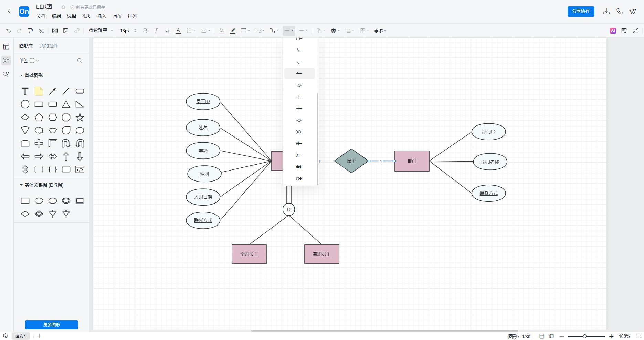644x340 pixels.
Task: Select the format painter tool
Action: pos(30,31)
